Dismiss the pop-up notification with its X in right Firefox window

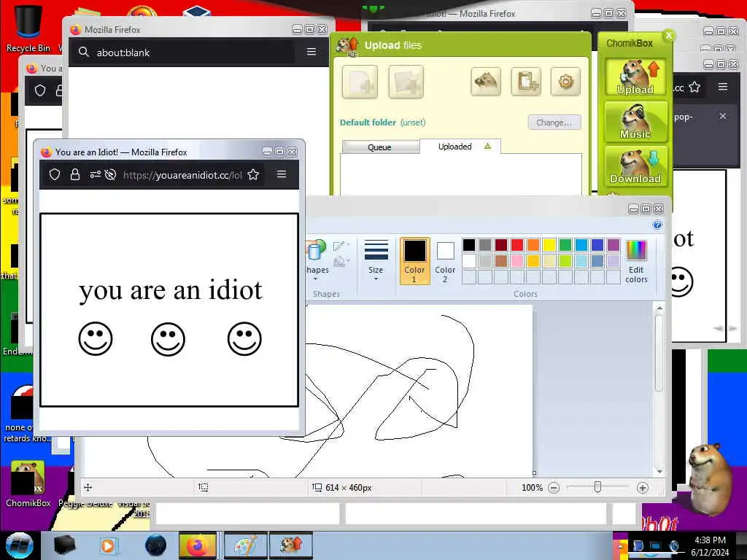723,116
